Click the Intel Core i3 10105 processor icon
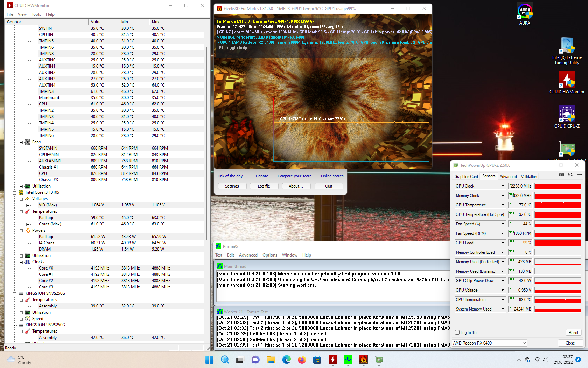Viewport: 588px width, 368px height. pos(21,192)
